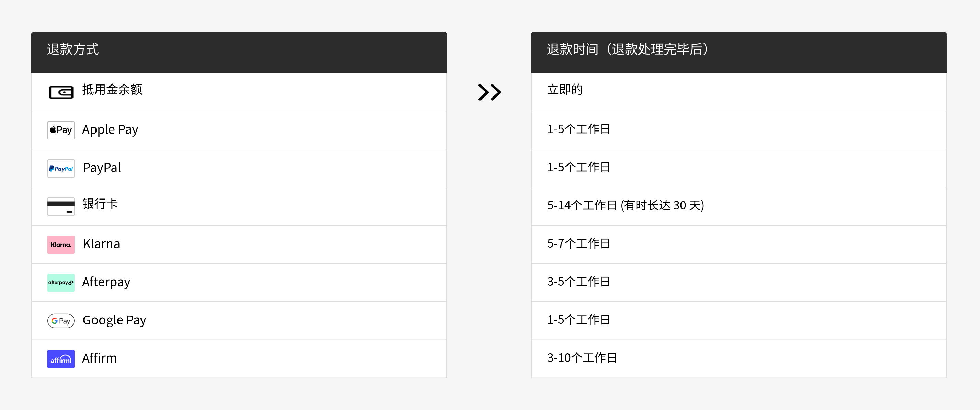Image resolution: width=980 pixels, height=410 pixels.
Task: Click the 抵用金余额 row label
Action: click(112, 90)
